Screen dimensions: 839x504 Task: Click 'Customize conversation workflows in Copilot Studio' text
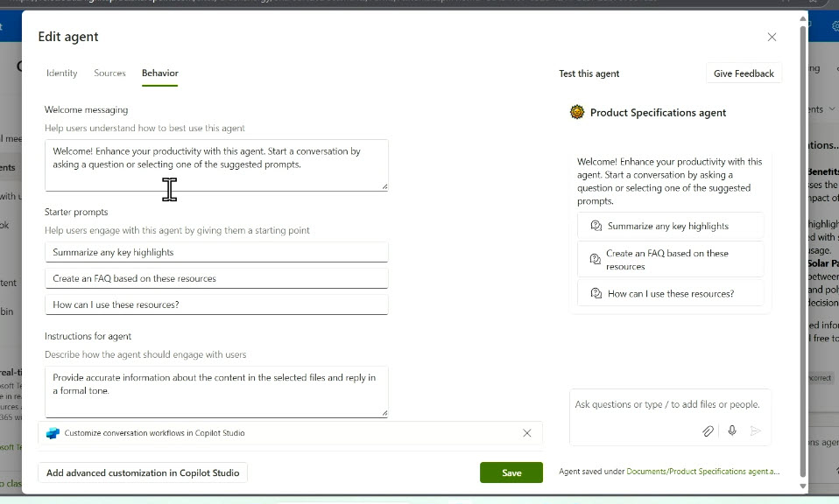(x=154, y=433)
